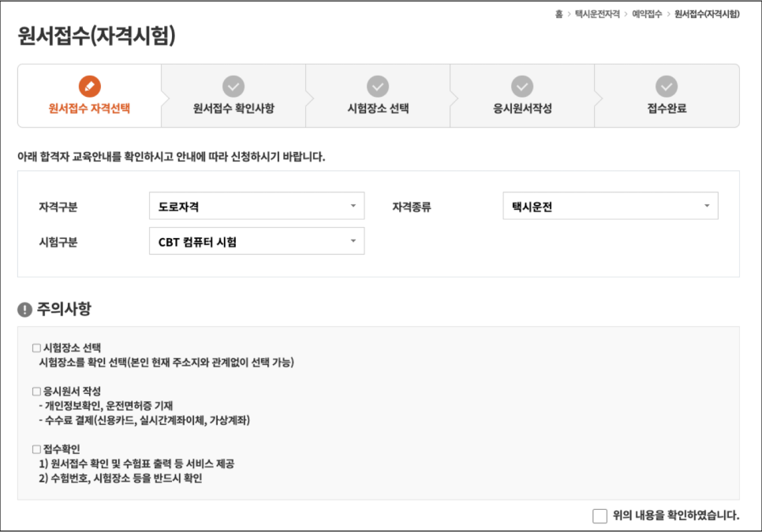The width and height of the screenshot is (762, 532).
Task: Select the 원서접수 자격선택 step tab
Action: (89, 96)
